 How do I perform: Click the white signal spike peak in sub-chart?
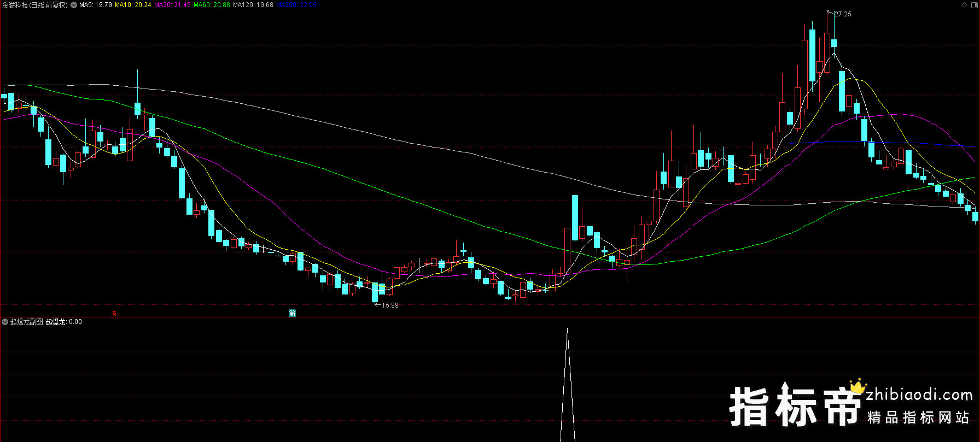coord(568,330)
